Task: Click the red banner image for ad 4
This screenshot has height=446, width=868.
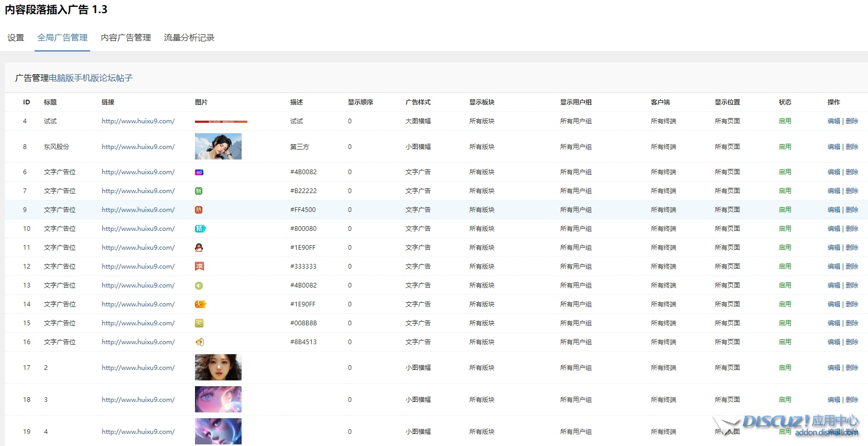Action: (221, 121)
